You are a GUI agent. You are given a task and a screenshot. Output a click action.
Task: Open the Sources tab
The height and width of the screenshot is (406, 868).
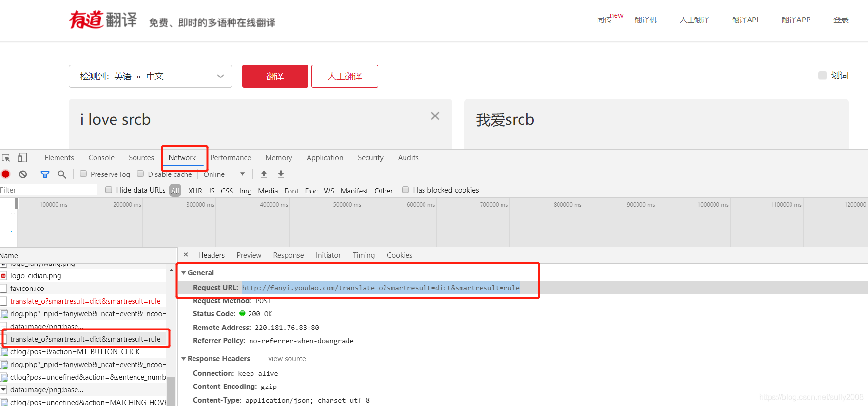pyautogui.click(x=141, y=158)
